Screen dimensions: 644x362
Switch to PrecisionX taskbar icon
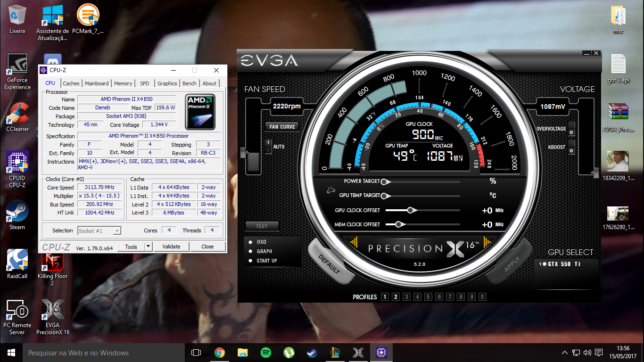[x=358, y=353]
